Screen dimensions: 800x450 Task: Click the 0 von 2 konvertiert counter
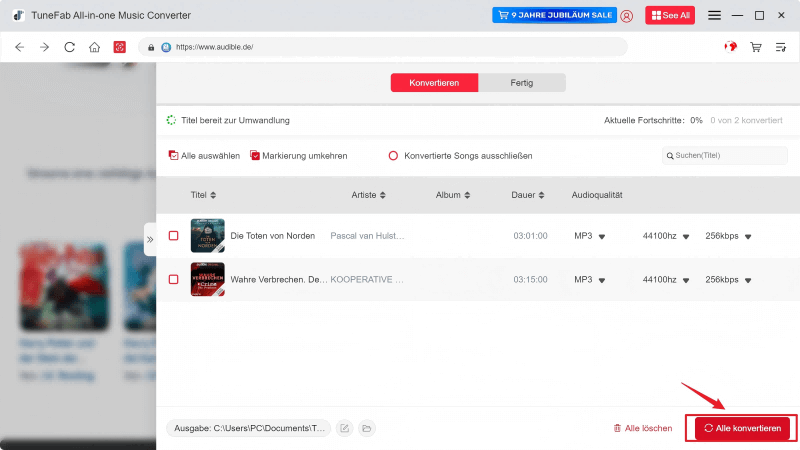click(746, 120)
